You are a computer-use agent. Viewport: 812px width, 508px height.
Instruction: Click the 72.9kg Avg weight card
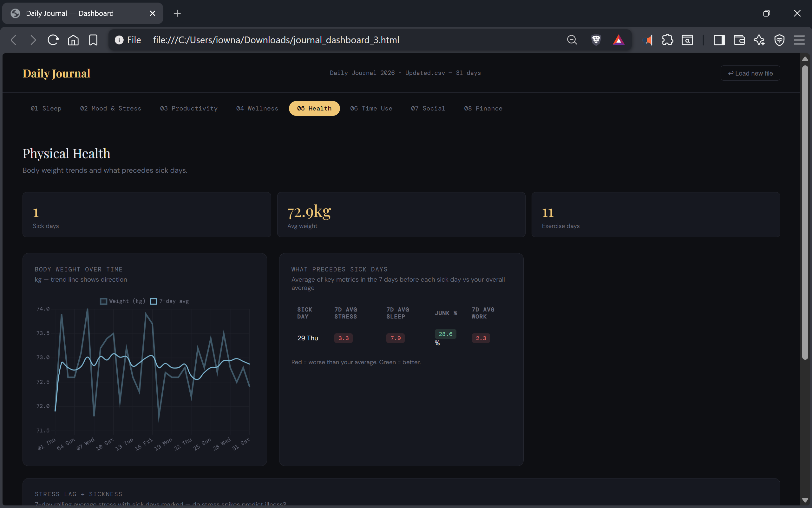(x=401, y=215)
